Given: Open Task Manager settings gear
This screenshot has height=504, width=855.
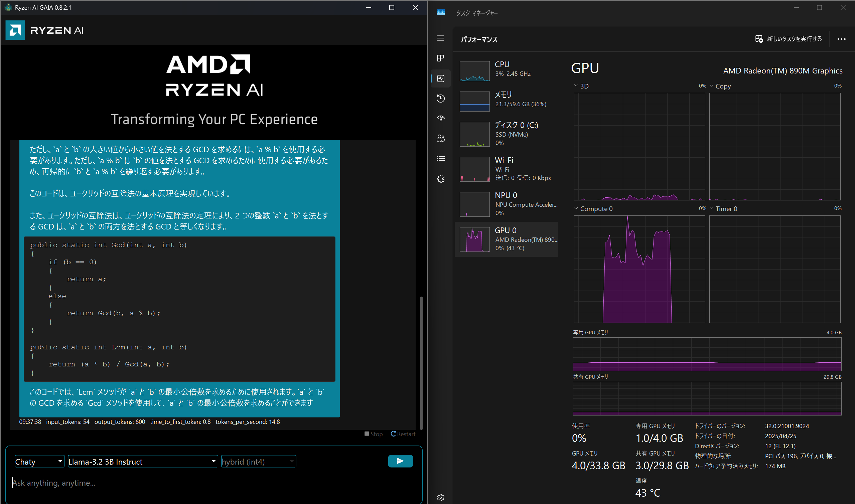Looking at the screenshot, I should click(441, 498).
